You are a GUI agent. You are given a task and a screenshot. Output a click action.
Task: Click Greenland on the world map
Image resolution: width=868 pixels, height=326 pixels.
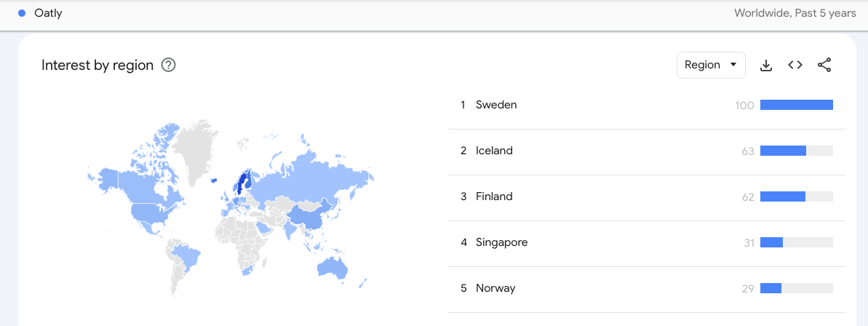(195, 149)
